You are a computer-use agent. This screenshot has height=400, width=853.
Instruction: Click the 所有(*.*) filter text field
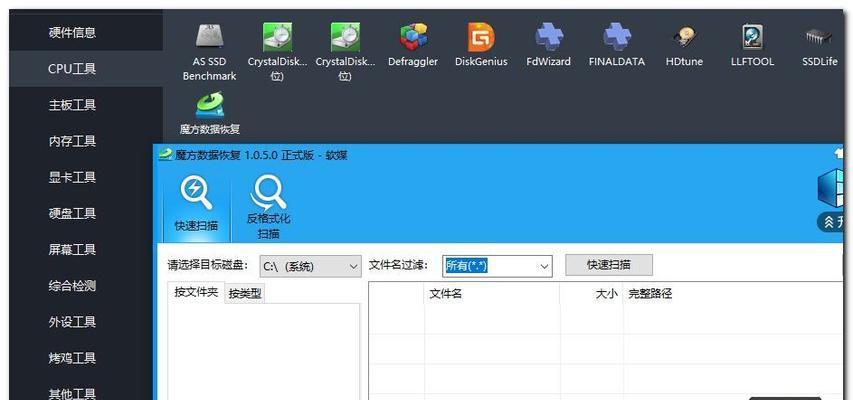coord(489,266)
